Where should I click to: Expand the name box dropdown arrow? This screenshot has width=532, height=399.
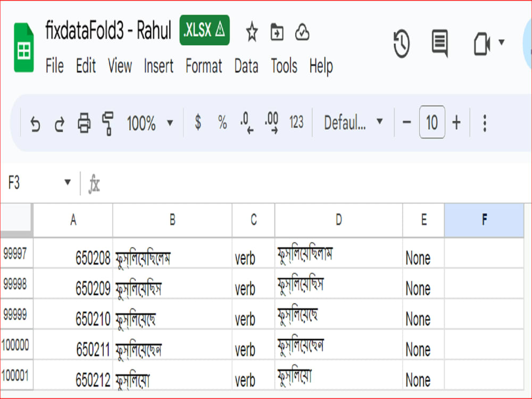(x=68, y=182)
